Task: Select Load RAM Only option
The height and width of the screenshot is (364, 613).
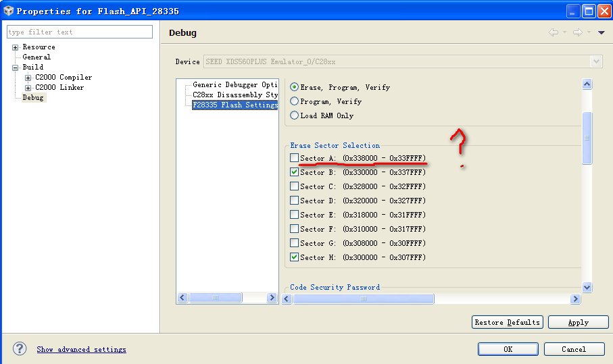Action: click(x=295, y=115)
